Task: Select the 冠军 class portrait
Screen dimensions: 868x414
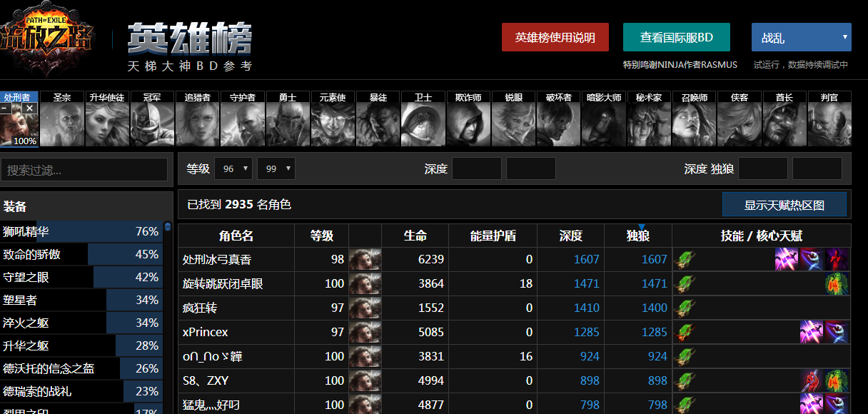Action: (152, 118)
